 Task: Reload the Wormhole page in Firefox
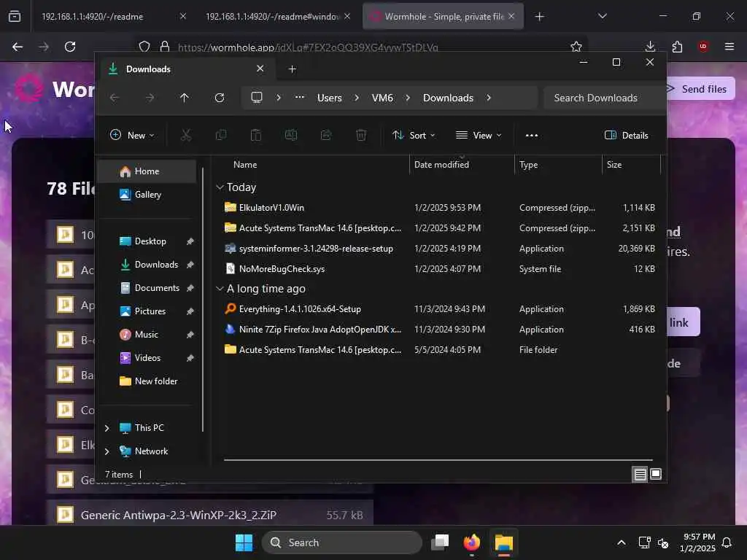coord(70,47)
